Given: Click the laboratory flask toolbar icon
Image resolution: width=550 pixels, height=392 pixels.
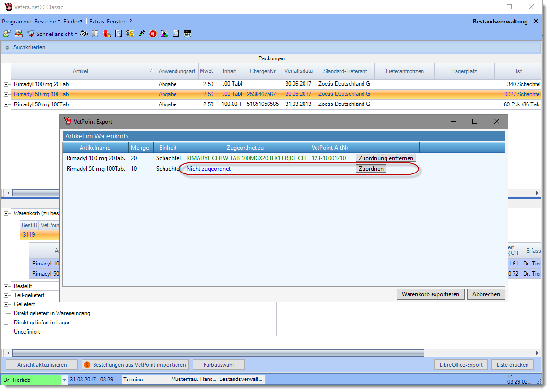Looking at the screenshot, I should (164, 34).
